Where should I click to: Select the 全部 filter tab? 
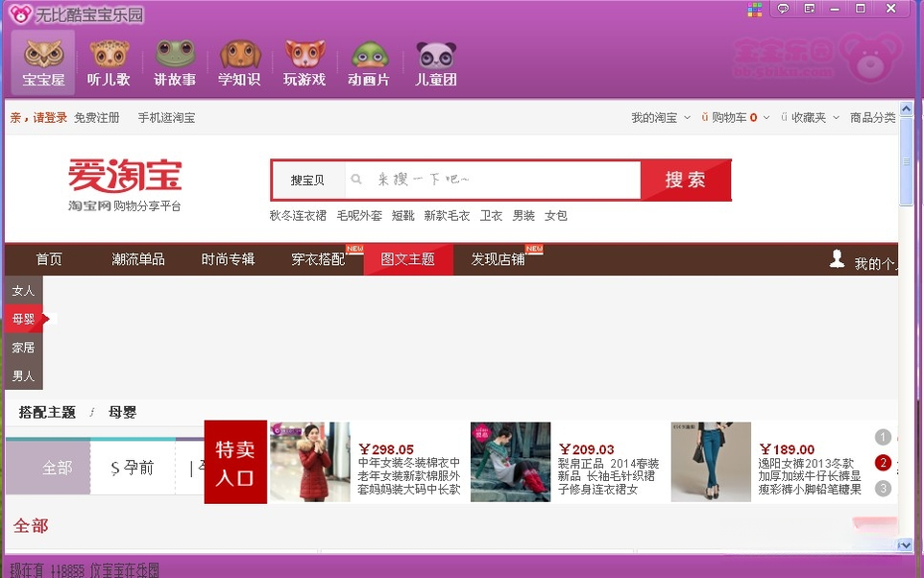pyautogui.click(x=48, y=468)
